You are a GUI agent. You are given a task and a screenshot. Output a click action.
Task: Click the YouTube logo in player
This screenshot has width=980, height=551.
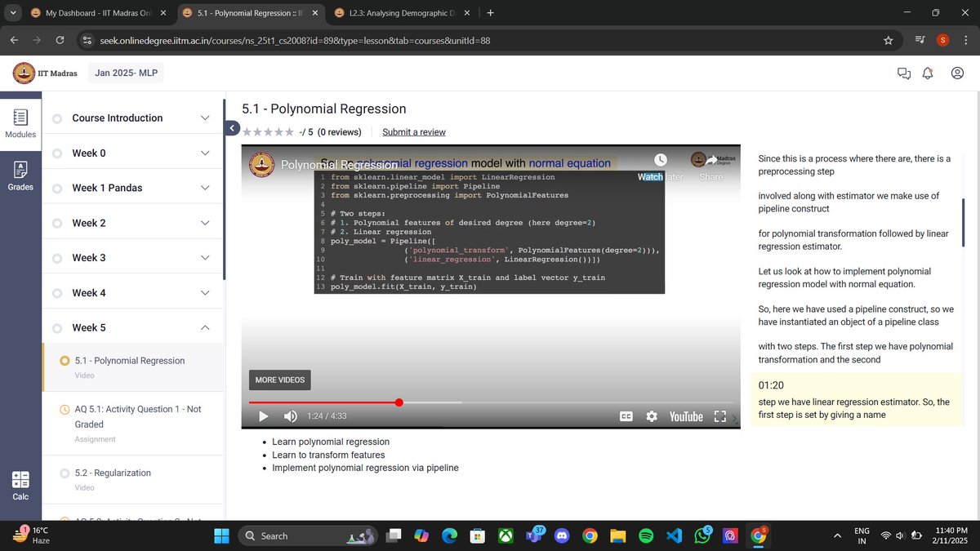click(x=686, y=416)
